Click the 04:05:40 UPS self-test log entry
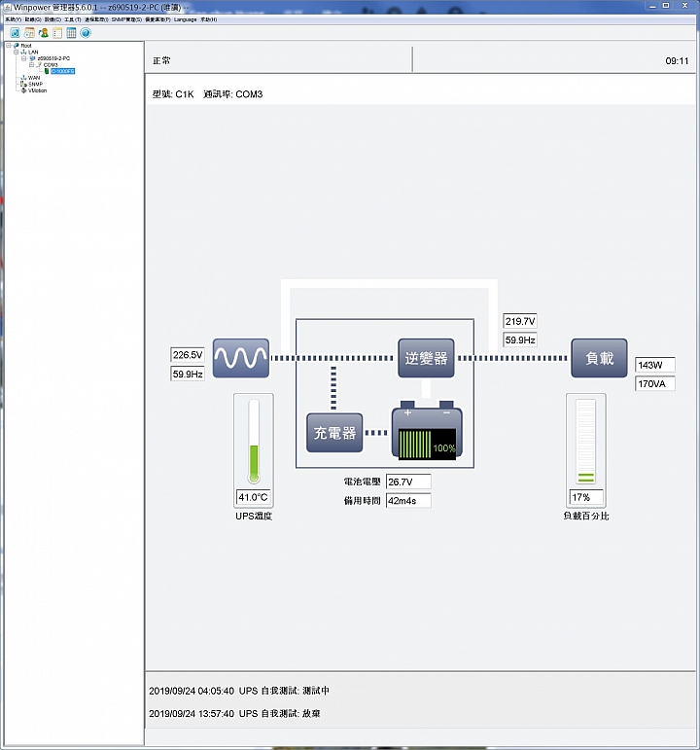Screen dimensions: 700x750 click(x=239, y=691)
